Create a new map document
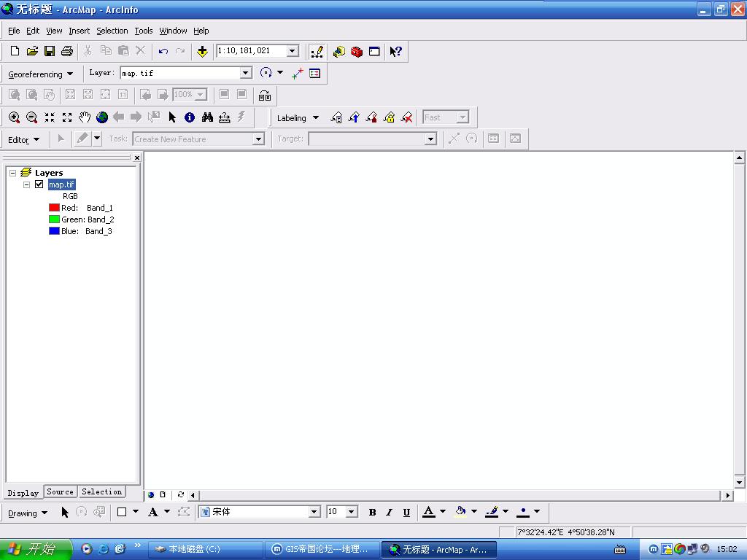This screenshot has width=747, height=560. pos(15,51)
